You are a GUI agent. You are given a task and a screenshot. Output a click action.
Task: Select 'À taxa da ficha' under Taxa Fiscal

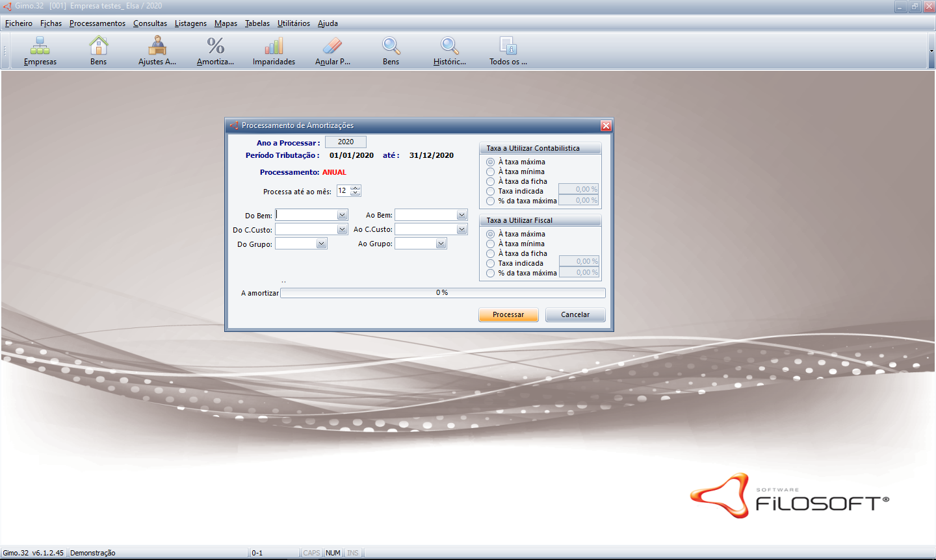click(491, 254)
